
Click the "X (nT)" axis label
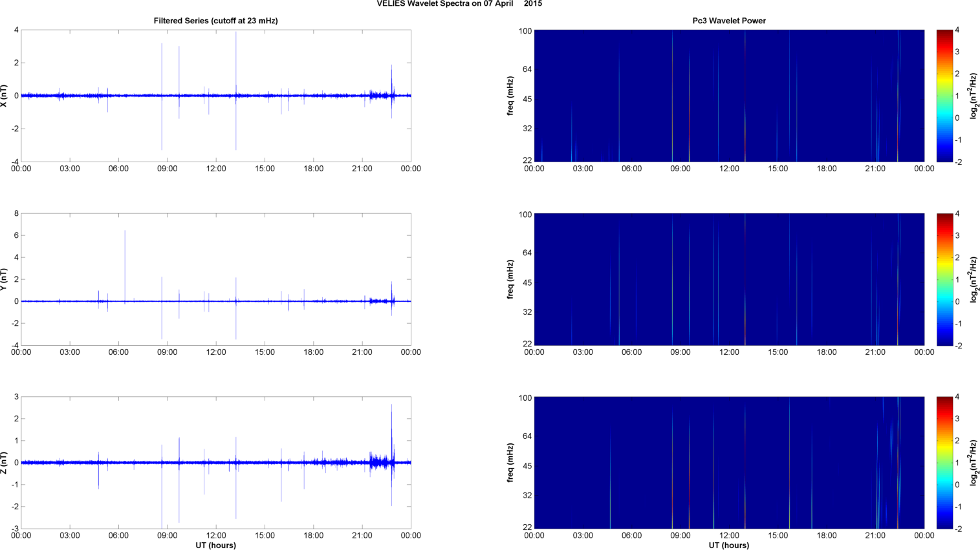tap(5, 96)
